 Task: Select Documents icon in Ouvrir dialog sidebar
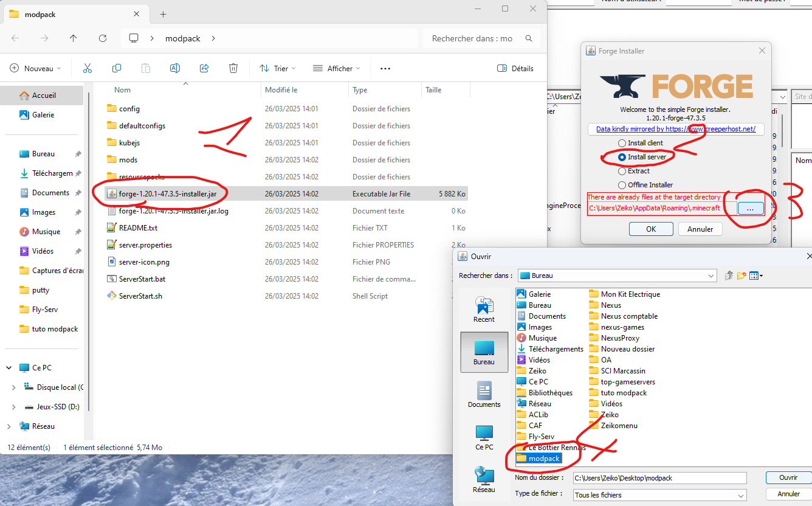(x=484, y=395)
